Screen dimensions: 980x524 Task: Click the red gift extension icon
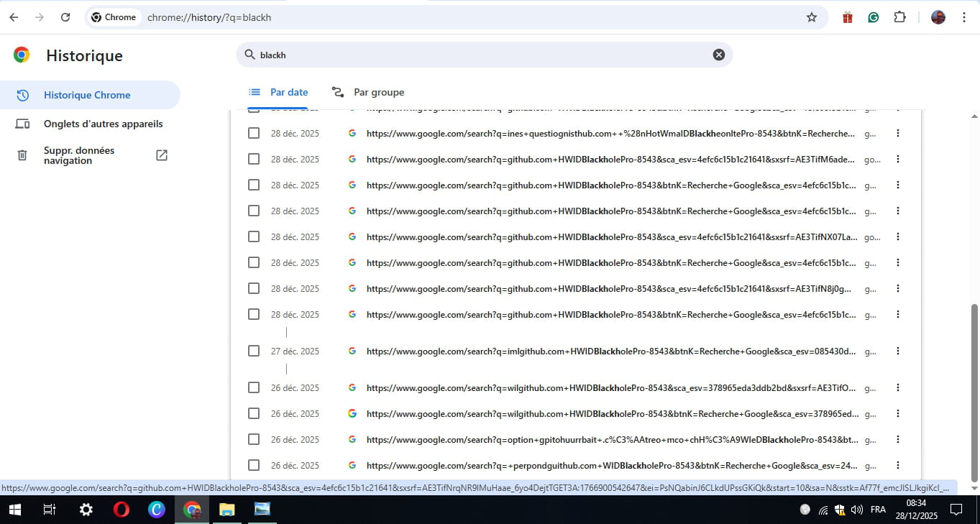point(848,17)
